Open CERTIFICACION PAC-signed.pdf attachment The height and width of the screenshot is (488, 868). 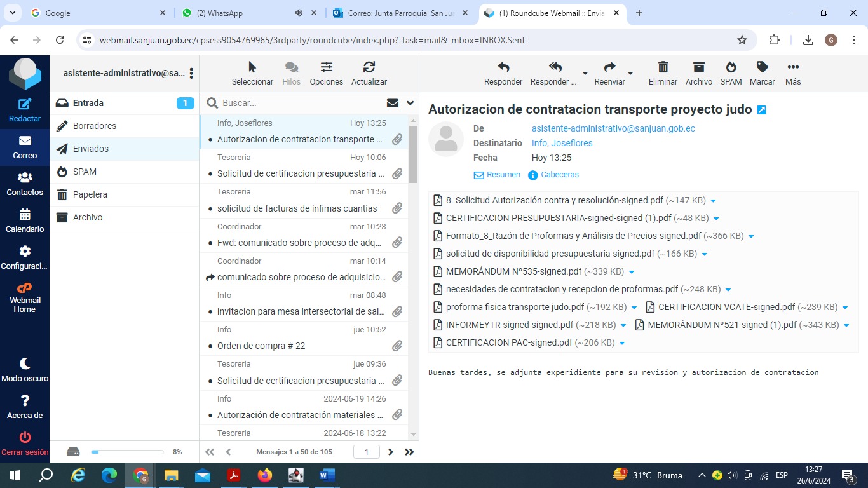tap(508, 342)
